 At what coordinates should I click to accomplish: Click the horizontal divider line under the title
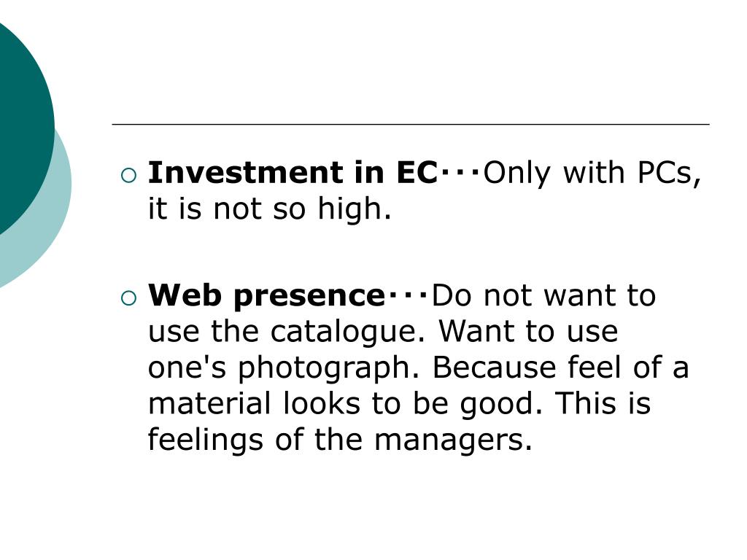coord(411,124)
